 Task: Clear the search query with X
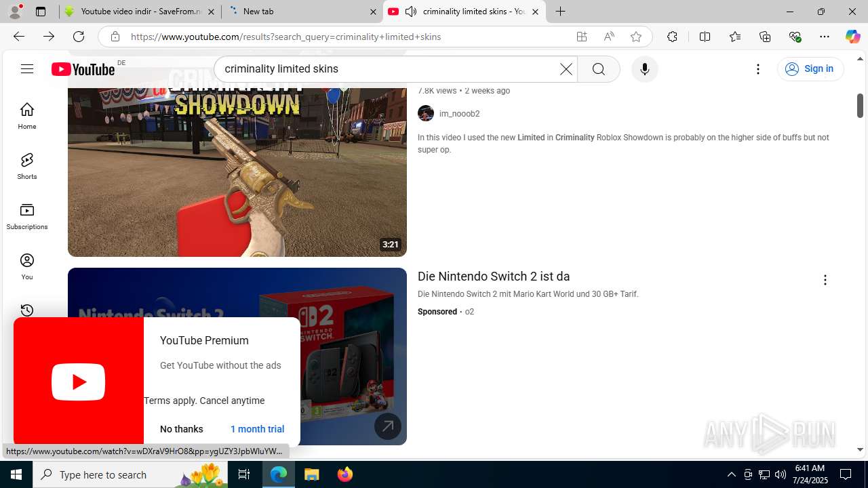[x=566, y=69]
